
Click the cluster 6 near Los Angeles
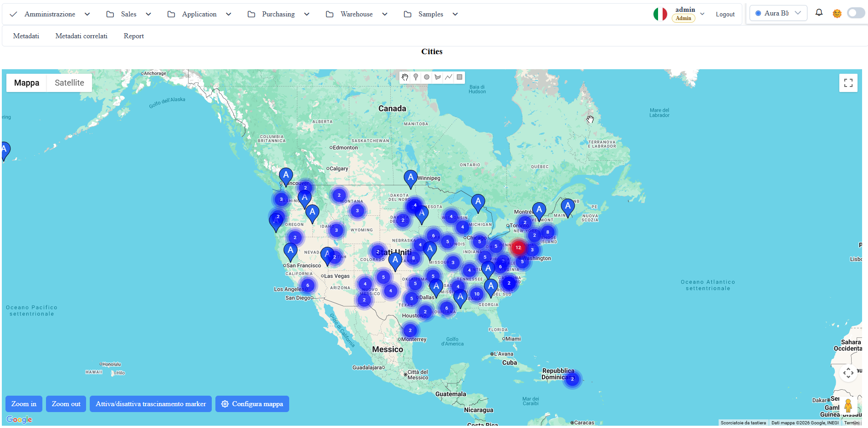click(308, 285)
